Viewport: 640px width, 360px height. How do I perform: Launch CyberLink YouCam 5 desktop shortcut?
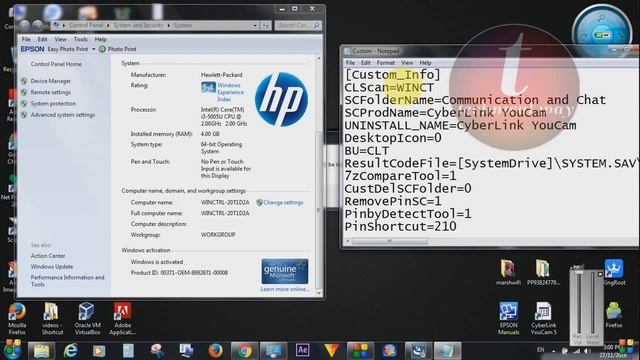click(x=543, y=318)
